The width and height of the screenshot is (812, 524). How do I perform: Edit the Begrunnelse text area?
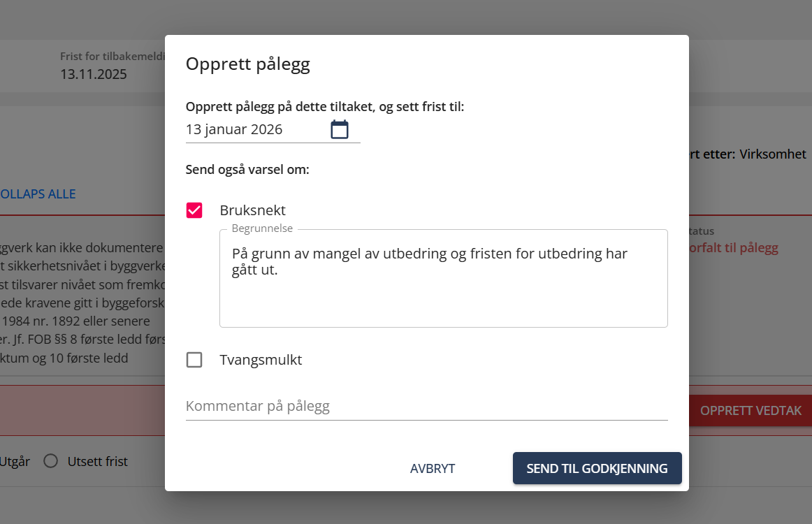pos(443,278)
